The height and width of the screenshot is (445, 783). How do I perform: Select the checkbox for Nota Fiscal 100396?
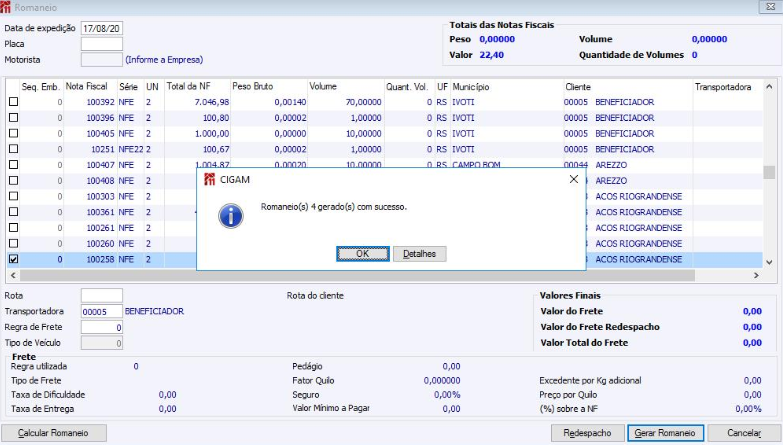pyautogui.click(x=13, y=118)
